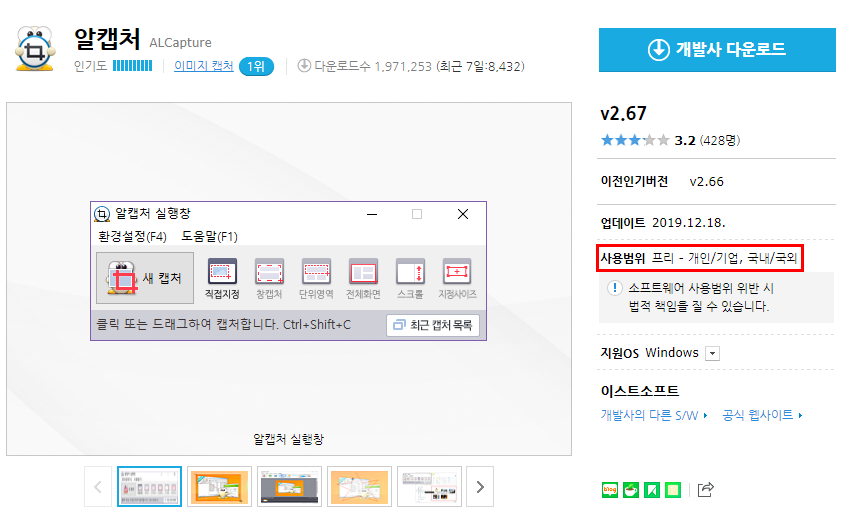Share via the yellow-green square icon

[x=673, y=490]
